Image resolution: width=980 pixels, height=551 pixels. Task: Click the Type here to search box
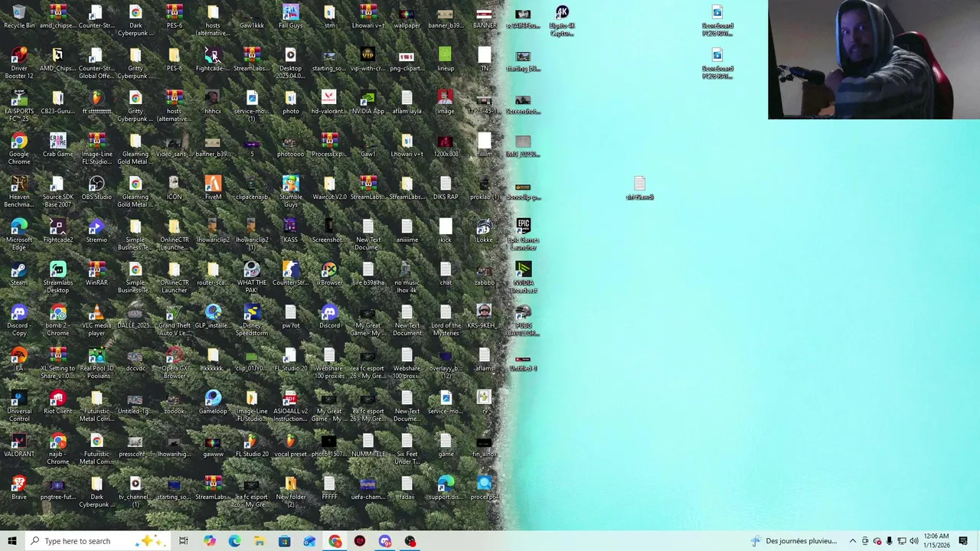tap(97, 541)
